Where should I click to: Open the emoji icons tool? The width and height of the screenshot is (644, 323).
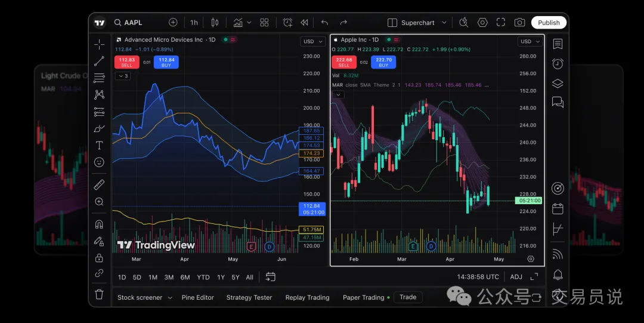pyautogui.click(x=99, y=162)
